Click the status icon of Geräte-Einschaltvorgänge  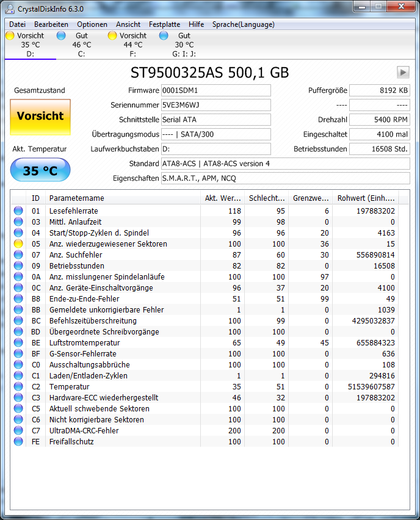(x=18, y=287)
